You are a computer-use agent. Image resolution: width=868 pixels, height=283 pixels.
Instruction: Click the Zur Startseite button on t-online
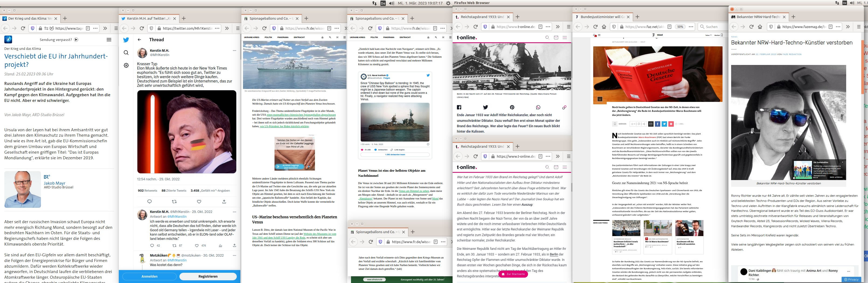point(513,274)
